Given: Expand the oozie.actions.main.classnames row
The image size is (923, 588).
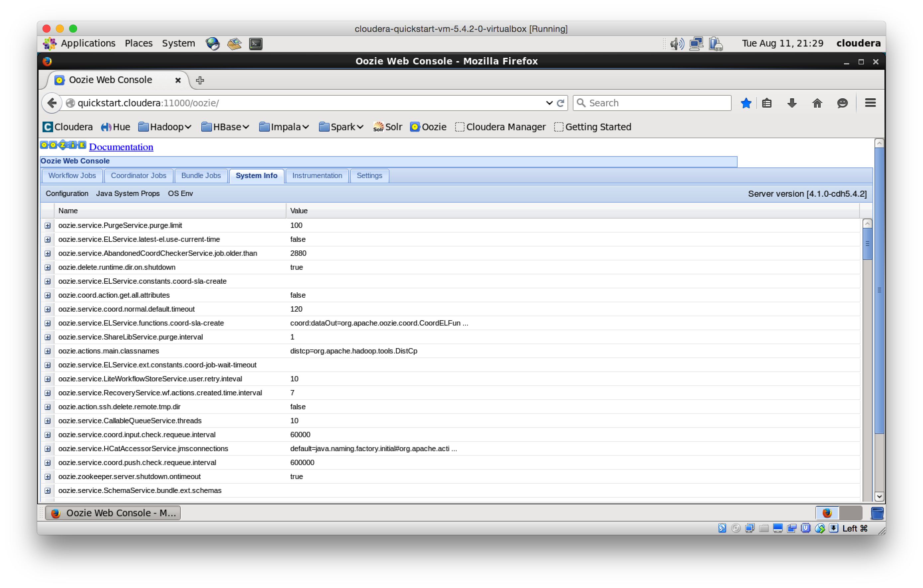Looking at the screenshot, I should pyautogui.click(x=48, y=351).
